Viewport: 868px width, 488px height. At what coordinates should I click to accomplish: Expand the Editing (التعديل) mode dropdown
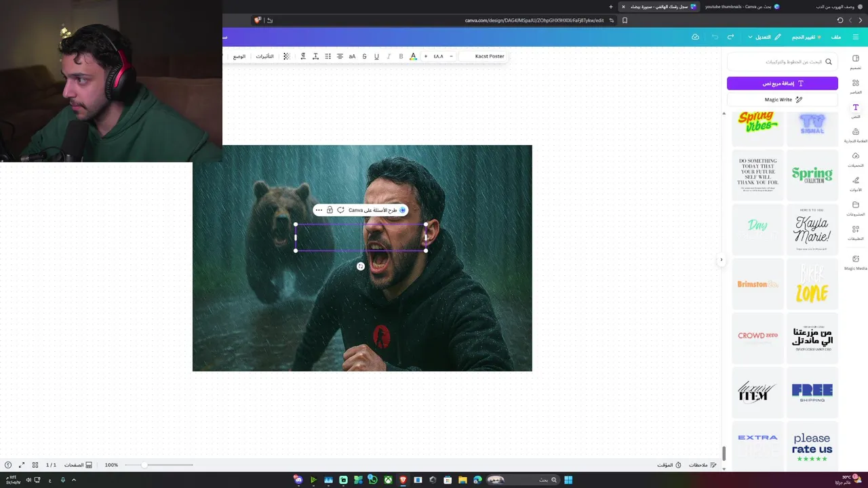[764, 37]
